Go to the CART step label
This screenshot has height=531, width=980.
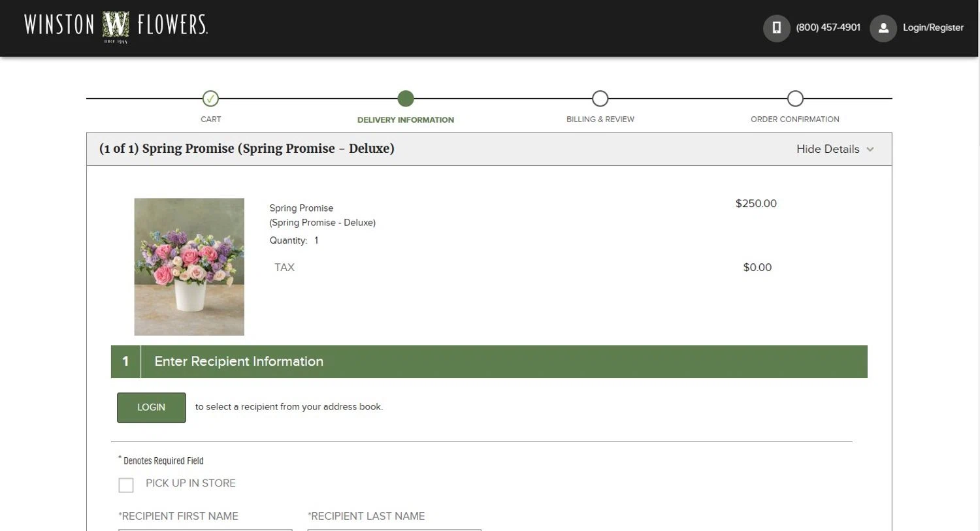(210, 120)
